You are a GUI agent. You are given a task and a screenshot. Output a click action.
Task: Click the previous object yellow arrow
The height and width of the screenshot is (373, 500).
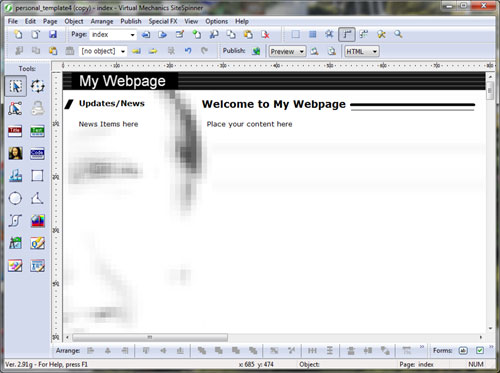point(136,51)
